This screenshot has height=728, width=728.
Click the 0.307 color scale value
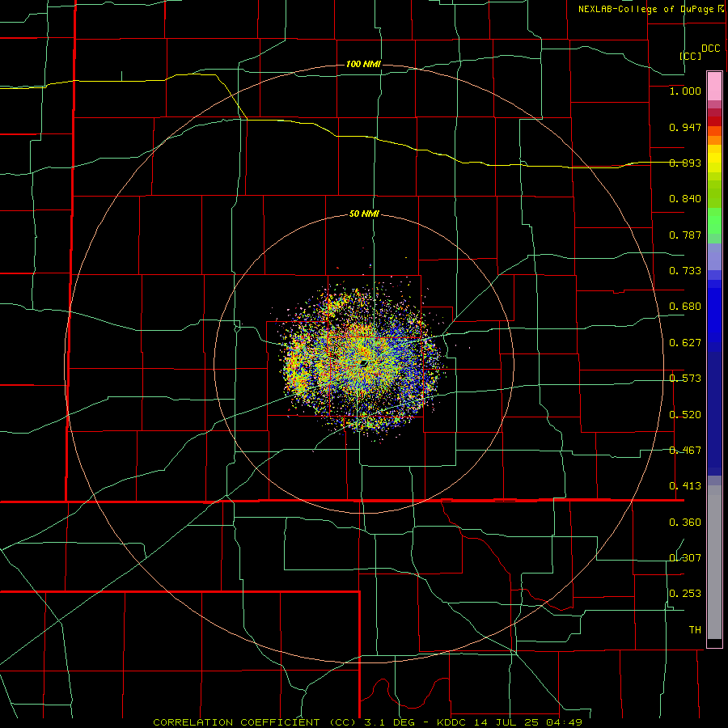(x=685, y=558)
